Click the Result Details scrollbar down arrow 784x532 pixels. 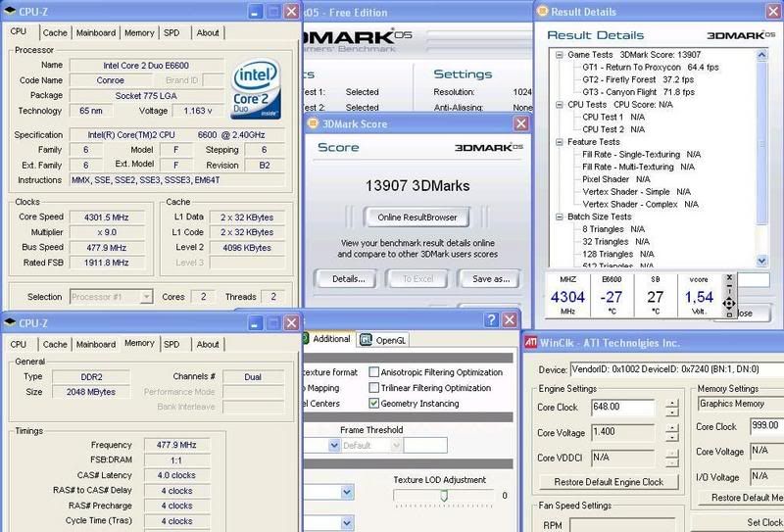pyautogui.click(x=761, y=261)
